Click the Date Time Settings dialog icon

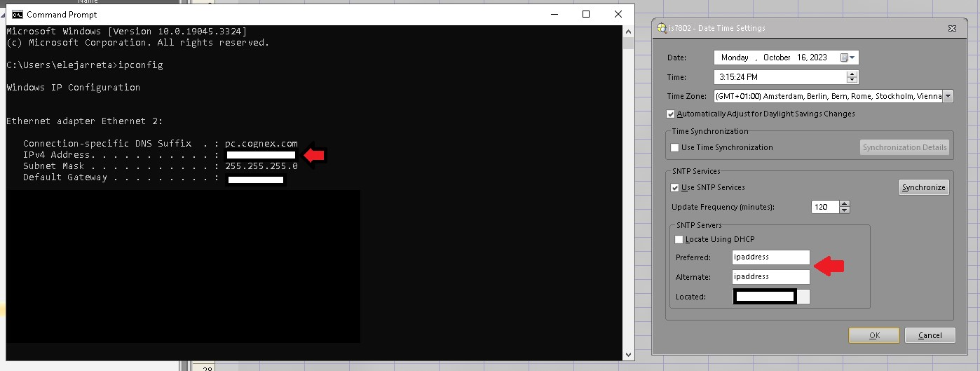pos(661,28)
